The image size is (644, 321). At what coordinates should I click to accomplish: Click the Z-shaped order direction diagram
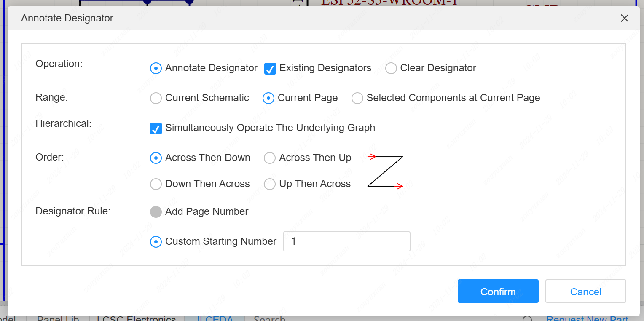point(385,171)
